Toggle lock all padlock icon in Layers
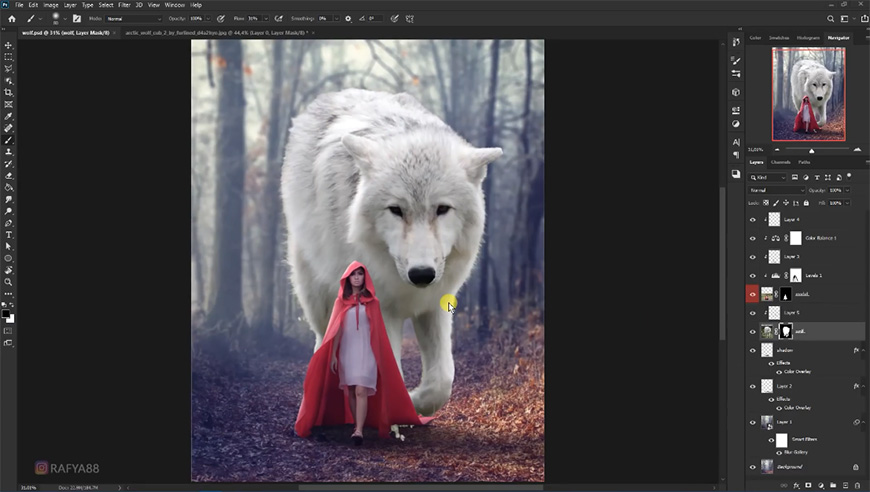The height and width of the screenshot is (492, 870). [x=806, y=204]
